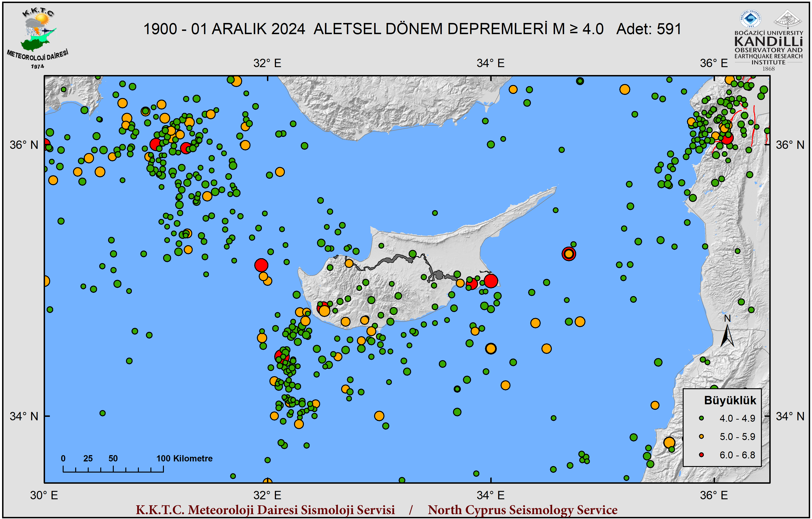The width and height of the screenshot is (812, 519).
Task: Click the North Cyprus Seismology Service footer text
Action: tap(522, 509)
